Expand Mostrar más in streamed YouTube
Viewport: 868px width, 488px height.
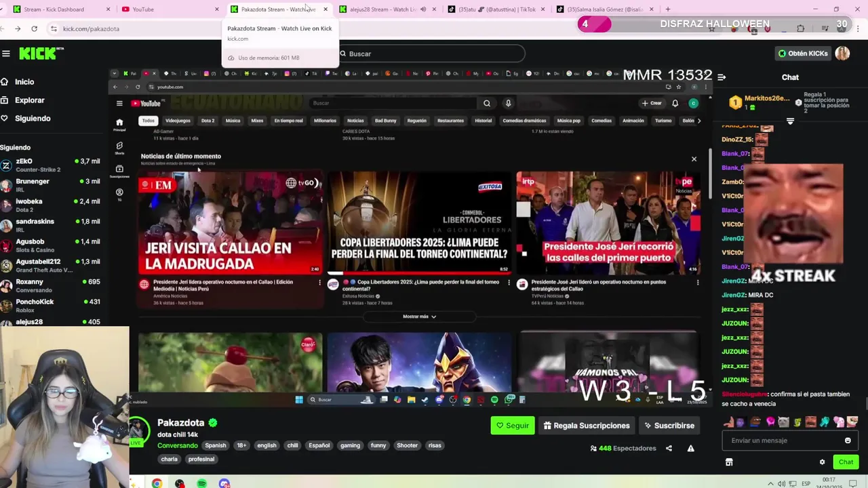(x=419, y=317)
